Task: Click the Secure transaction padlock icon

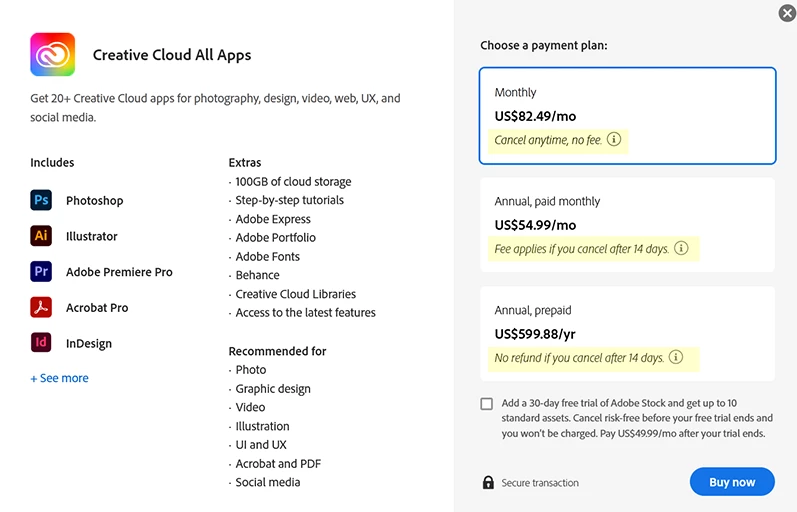Action: [x=488, y=482]
